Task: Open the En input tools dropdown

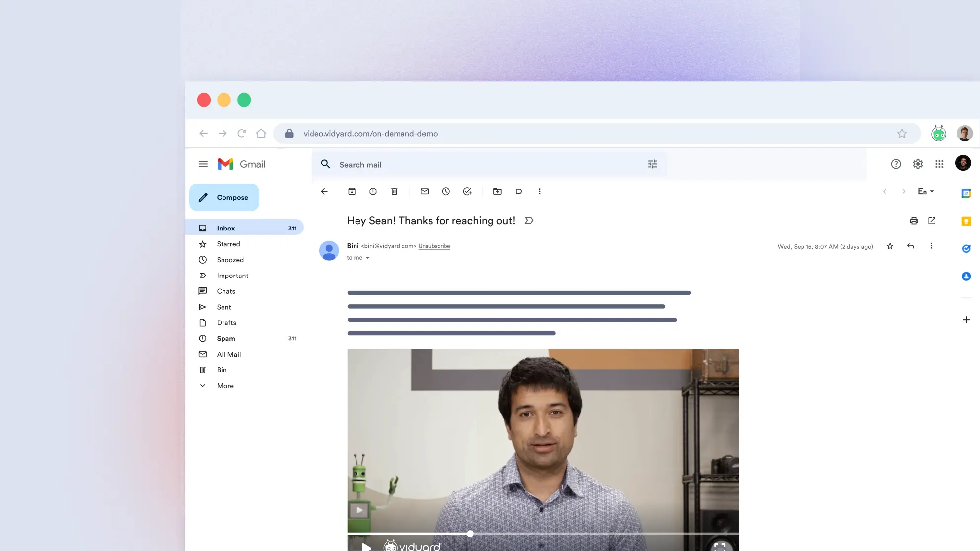Action: (x=926, y=191)
